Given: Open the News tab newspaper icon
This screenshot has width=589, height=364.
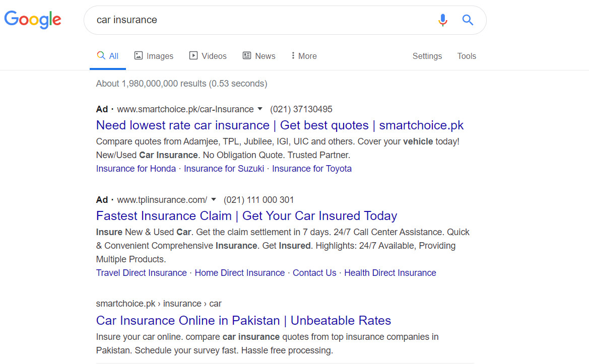Looking at the screenshot, I should [x=247, y=55].
